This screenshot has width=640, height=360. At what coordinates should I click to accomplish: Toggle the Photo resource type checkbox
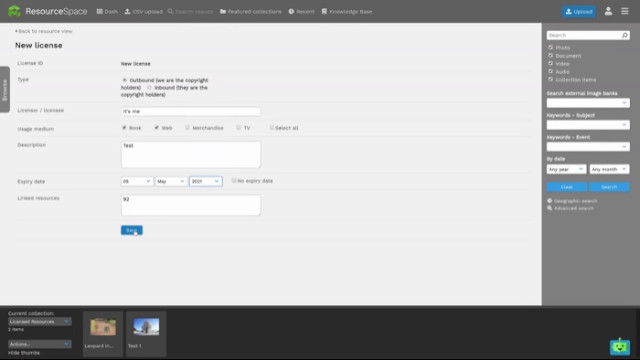pyautogui.click(x=550, y=47)
